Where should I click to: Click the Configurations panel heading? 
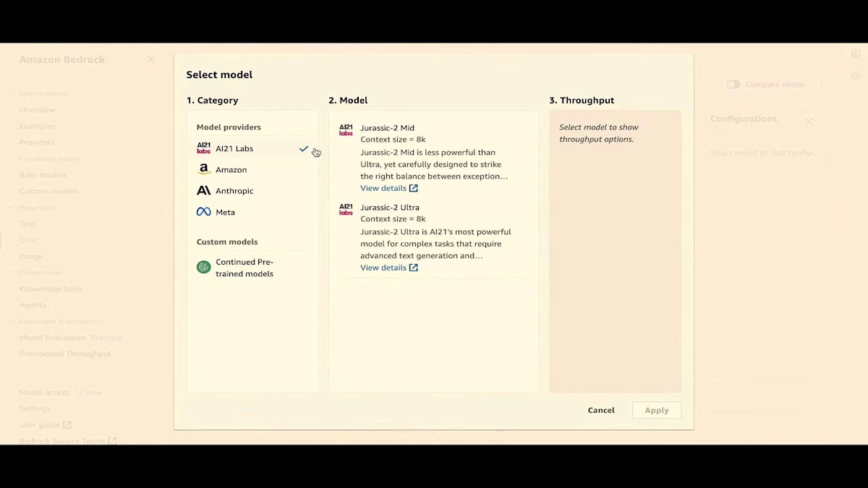click(744, 119)
